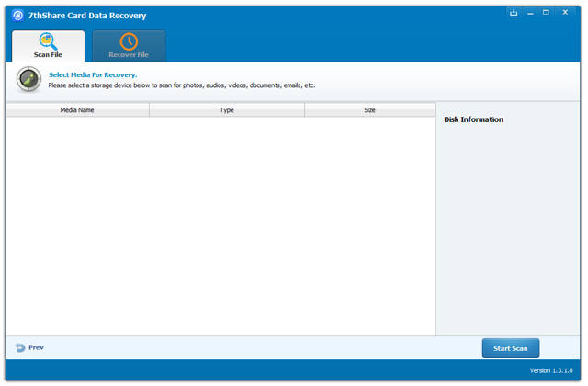Sort by the Size column header
This screenshot has height=386, width=588.
pyautogui.click(x=369, y=110)
